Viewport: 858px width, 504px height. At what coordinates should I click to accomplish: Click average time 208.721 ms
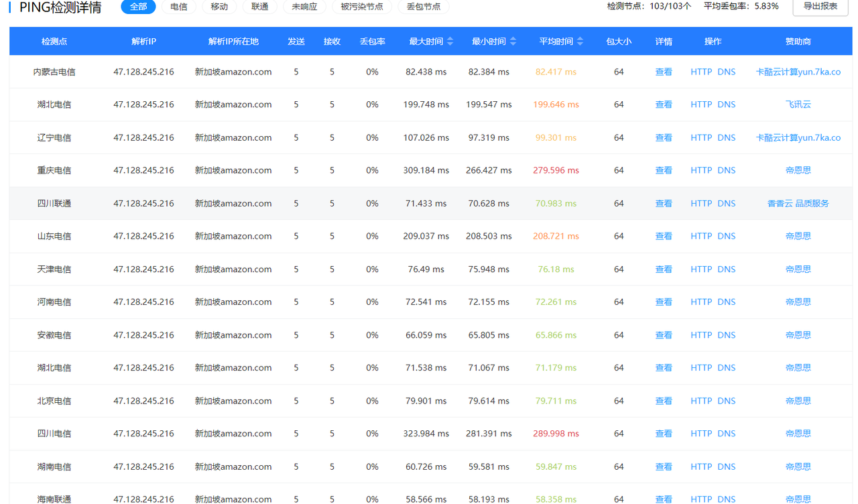point(556,236)
